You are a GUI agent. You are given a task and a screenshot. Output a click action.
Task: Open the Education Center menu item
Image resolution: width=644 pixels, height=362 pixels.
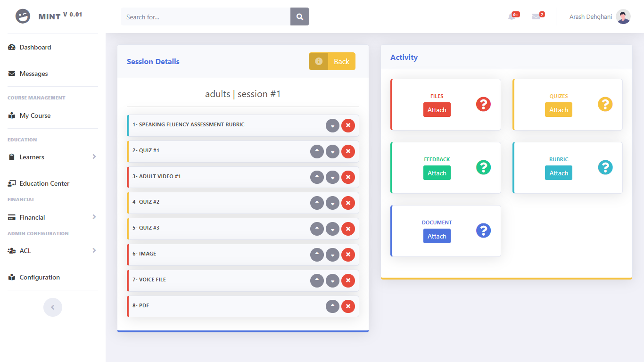coord(44,183)
